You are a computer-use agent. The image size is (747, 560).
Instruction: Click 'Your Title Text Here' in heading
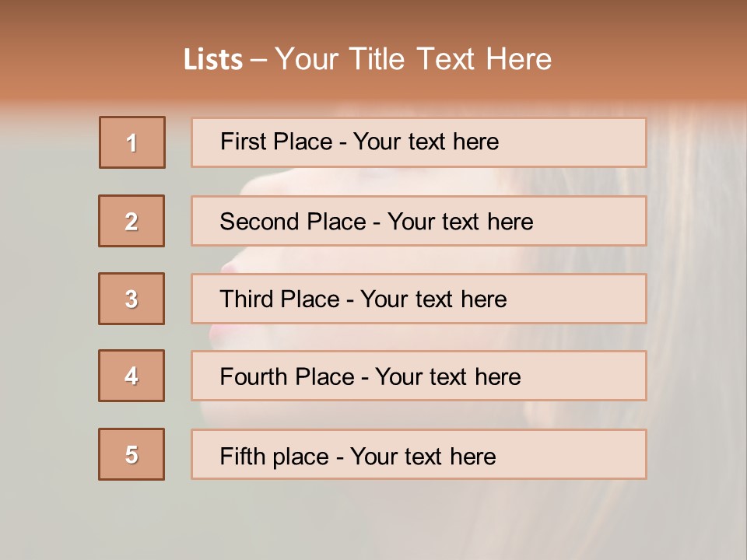pos(413,59)
